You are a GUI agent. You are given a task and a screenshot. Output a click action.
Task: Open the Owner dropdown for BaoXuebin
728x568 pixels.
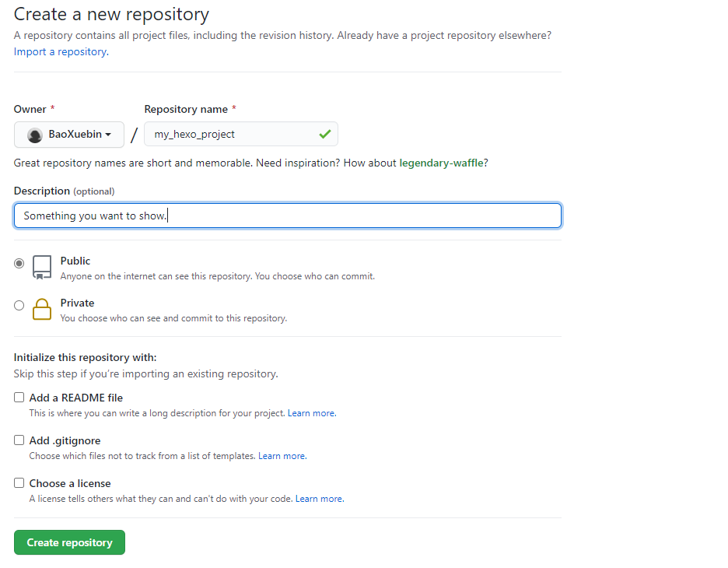pos(69,135)
